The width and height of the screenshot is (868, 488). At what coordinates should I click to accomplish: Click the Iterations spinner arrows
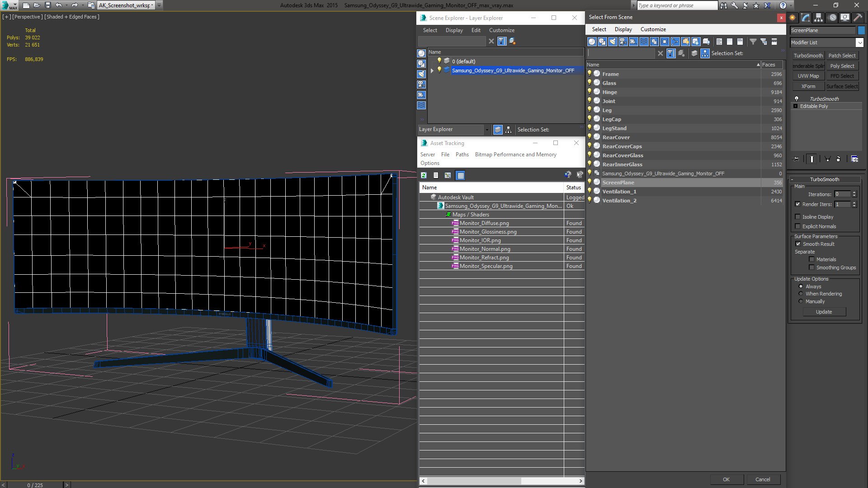(854, 194)
